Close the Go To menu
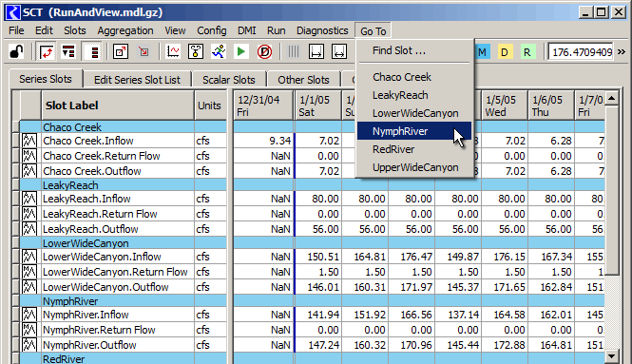This screenshot has width=632, height=364. coord(373,31)
